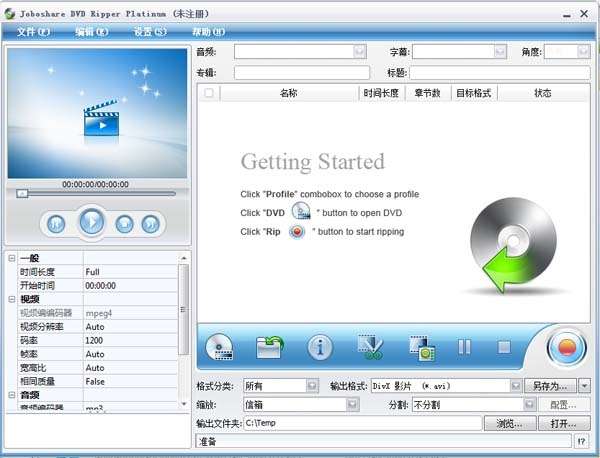Click the pause ripping toolbar icon

pos(464,347)
